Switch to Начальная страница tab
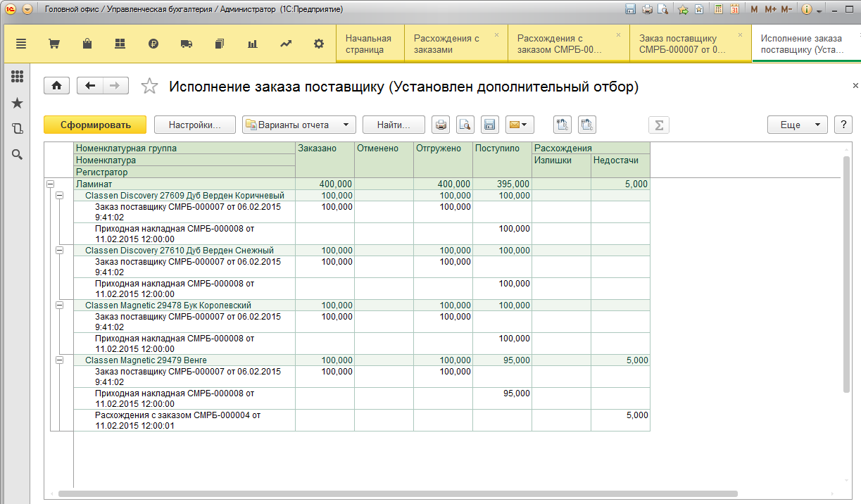The image size is (861, 504). [370, 44]
